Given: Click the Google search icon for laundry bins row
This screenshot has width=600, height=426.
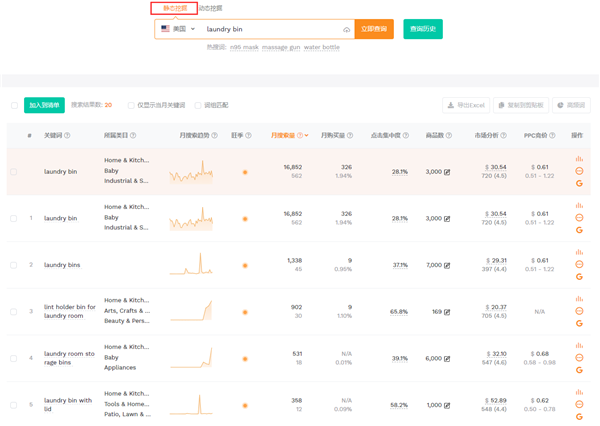Looking at the screenshot, I should point(579,277).
